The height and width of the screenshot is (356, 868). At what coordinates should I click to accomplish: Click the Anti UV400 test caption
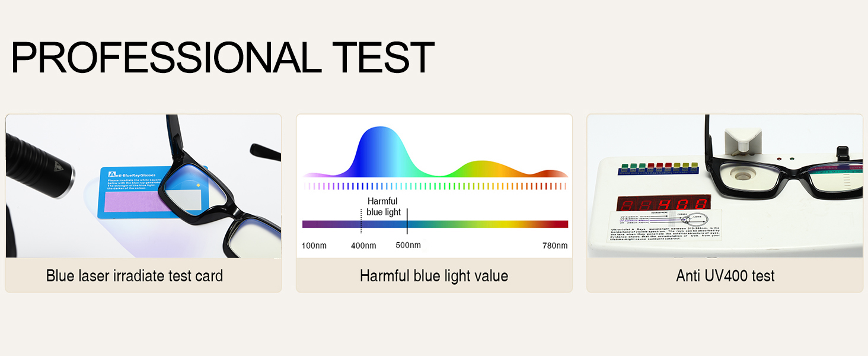[x=725, y=276]
